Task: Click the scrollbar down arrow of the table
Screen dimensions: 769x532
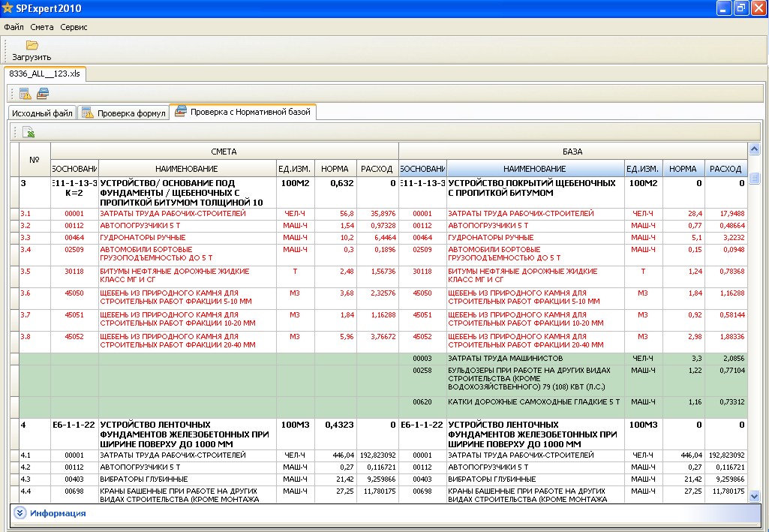Action: [x=754, y=496]
